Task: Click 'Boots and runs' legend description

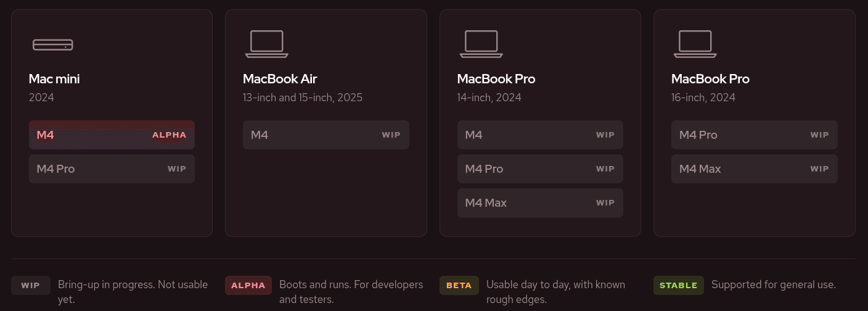Action: coord(351,292)
